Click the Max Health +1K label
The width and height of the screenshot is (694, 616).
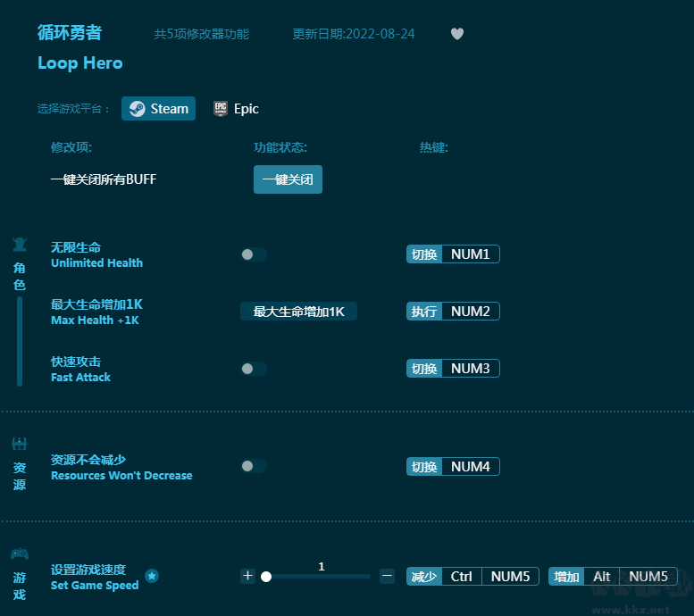pyautogui.click(x=96, y=320)
